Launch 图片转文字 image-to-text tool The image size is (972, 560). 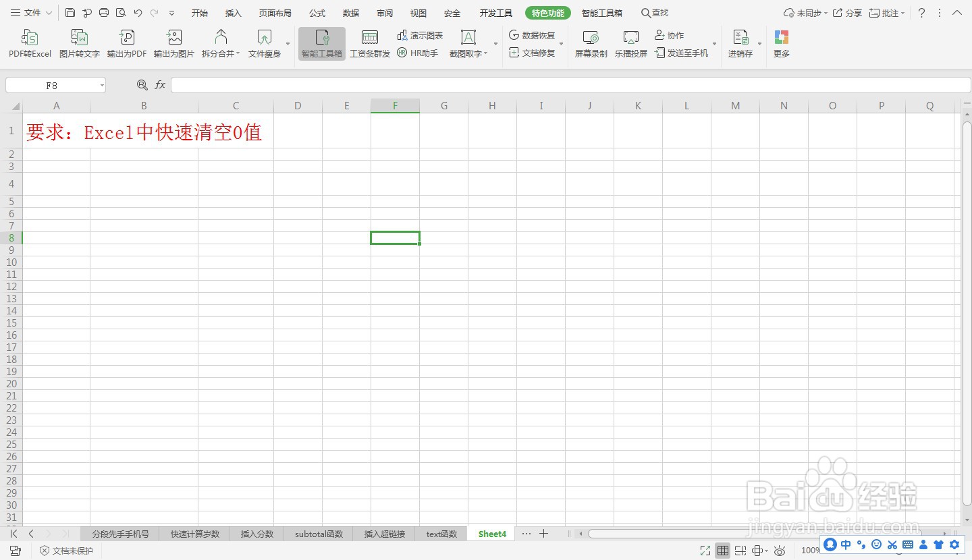pos(80,44)
